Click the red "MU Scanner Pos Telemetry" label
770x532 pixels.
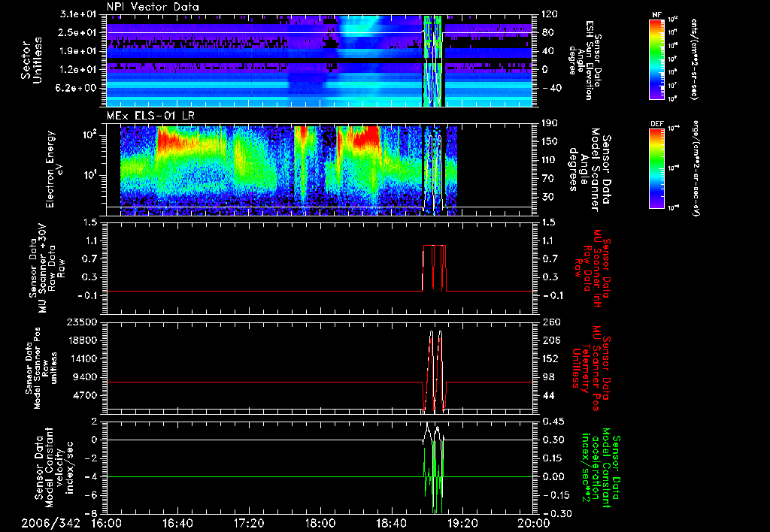(x=591, y=368)
